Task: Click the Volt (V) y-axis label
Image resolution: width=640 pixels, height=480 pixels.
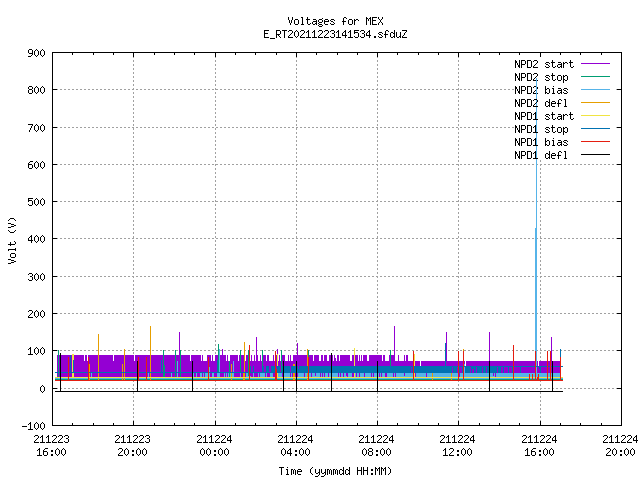Action: (x=12, y=240)
